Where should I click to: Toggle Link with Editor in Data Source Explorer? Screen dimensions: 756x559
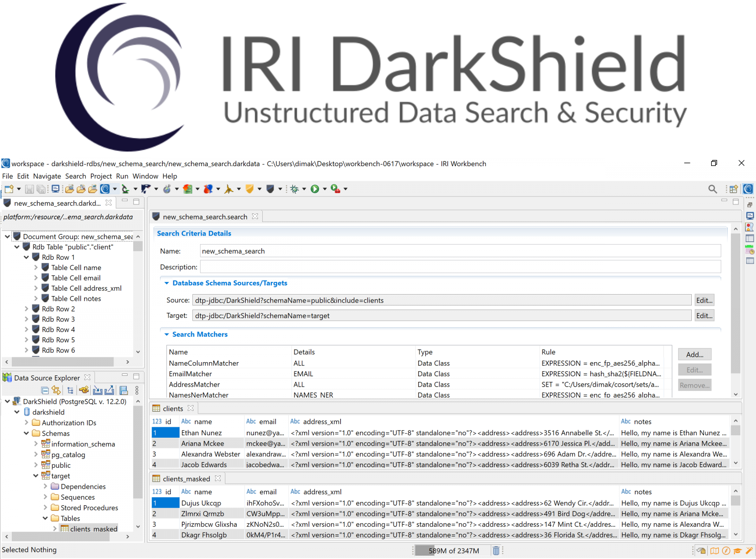coord(56,390)
